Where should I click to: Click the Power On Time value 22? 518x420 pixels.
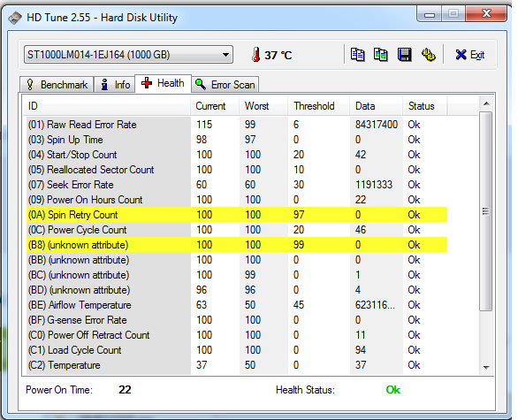coord(125,390)
